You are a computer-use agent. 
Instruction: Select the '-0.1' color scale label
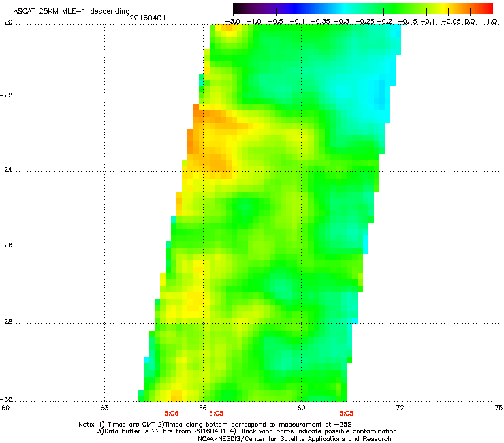tap(428, 22)
